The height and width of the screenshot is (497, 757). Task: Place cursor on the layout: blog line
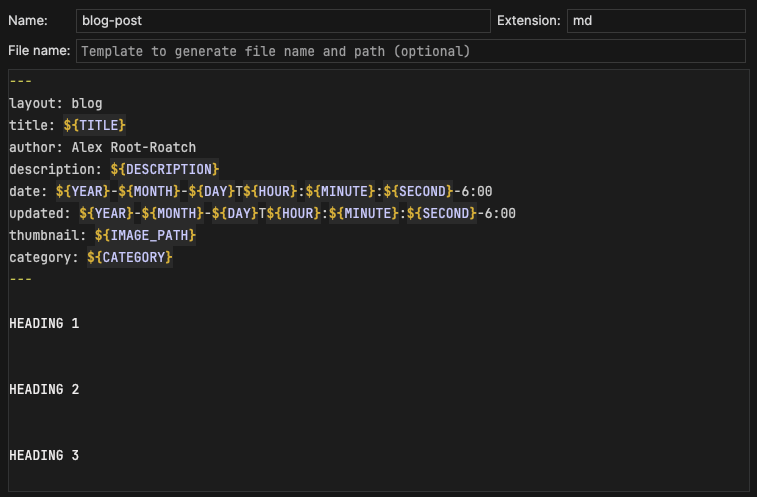point(56,103)
